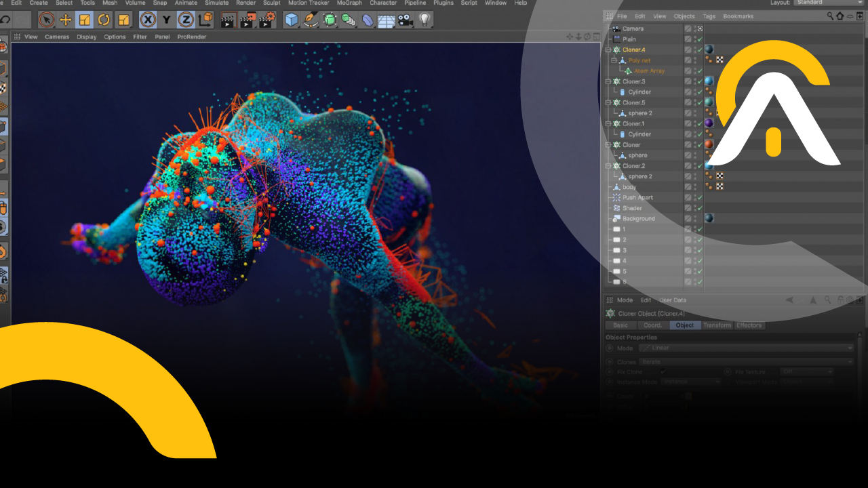Switch to the Effectors tab
Viewport: 868px width, 488px height.
(749, 325)
